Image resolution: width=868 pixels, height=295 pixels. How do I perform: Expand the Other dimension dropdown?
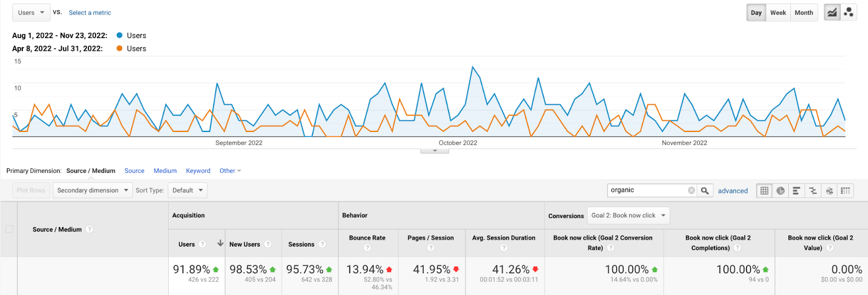pyautogui.click(x=231, y=171)
